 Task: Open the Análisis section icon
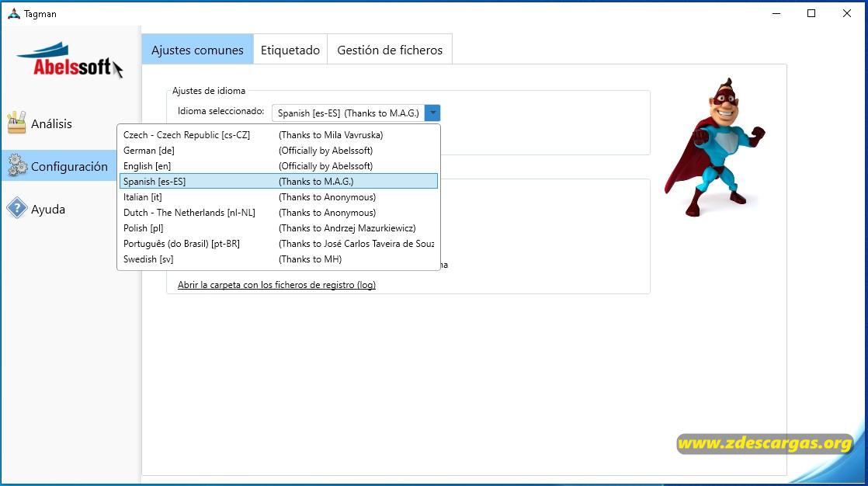coord(16,123)
